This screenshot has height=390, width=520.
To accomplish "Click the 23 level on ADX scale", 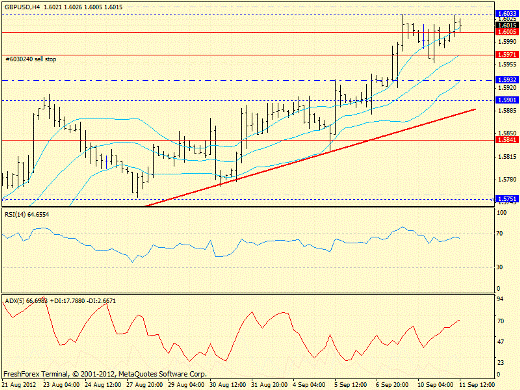I will coord(500,362).
